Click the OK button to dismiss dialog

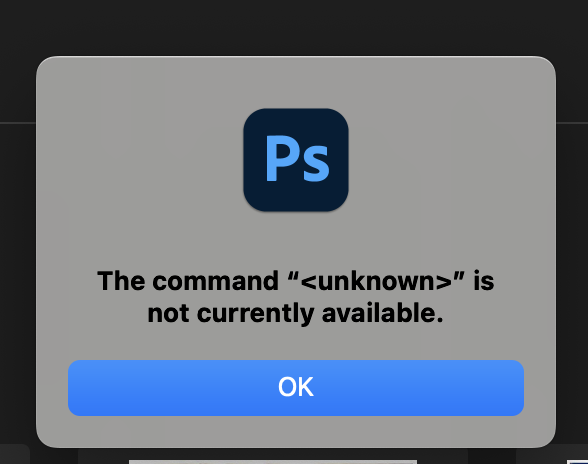pos(296,388)
